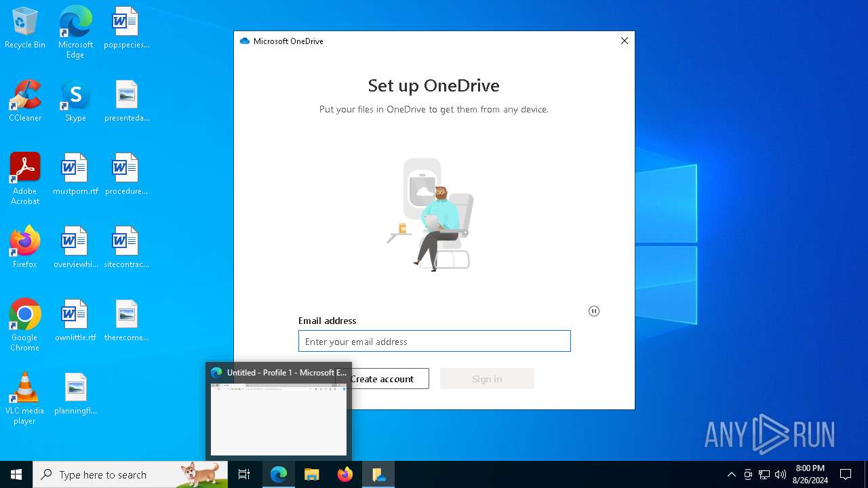868x488 pixels.
Task: Open the Windows Start menu
Action: (x=16, y=474)
